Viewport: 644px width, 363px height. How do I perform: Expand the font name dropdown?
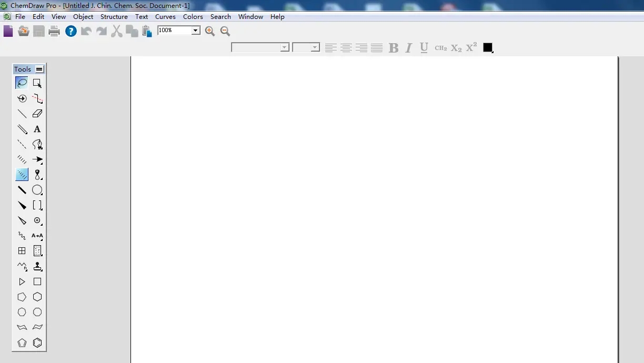(x=285, y=48)
